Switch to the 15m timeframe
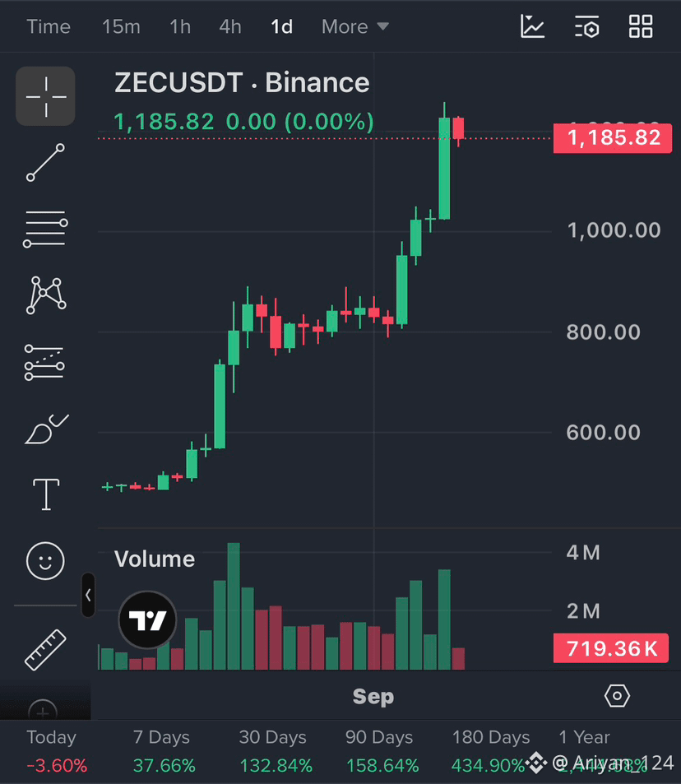681x784 pixels. pyautogui.click(x=121, y=26)
